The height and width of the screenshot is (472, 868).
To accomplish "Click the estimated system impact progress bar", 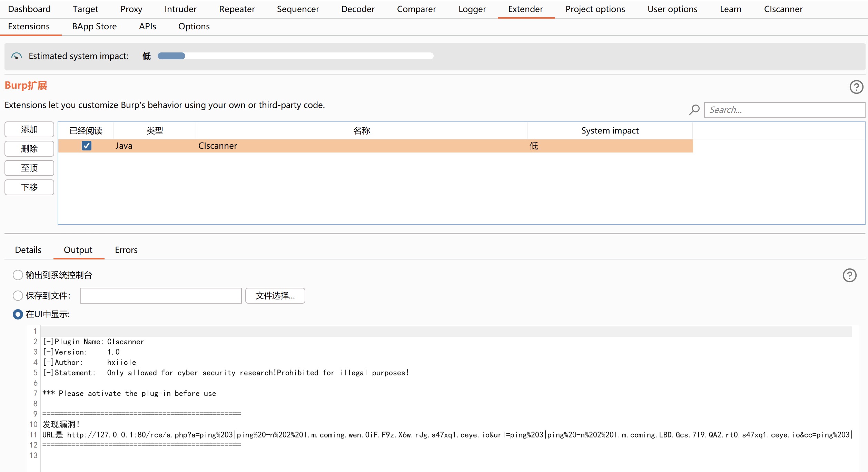I will pos(295,56).
